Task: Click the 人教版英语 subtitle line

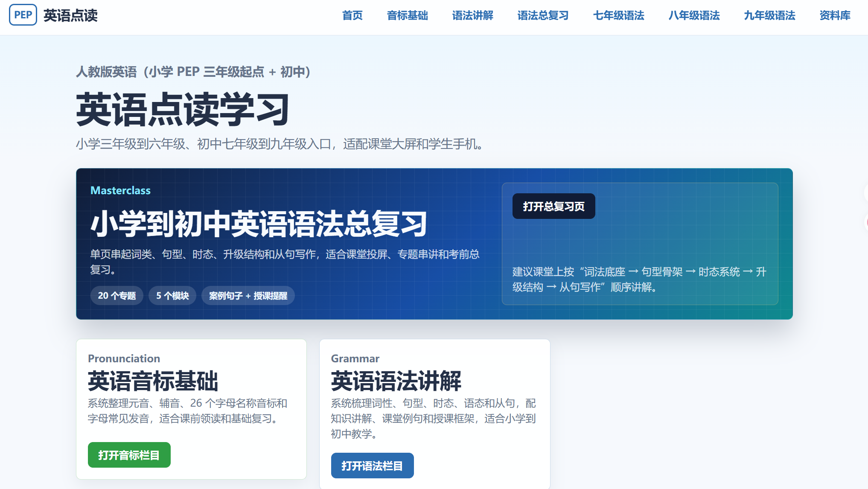Action: click(193, 72)
